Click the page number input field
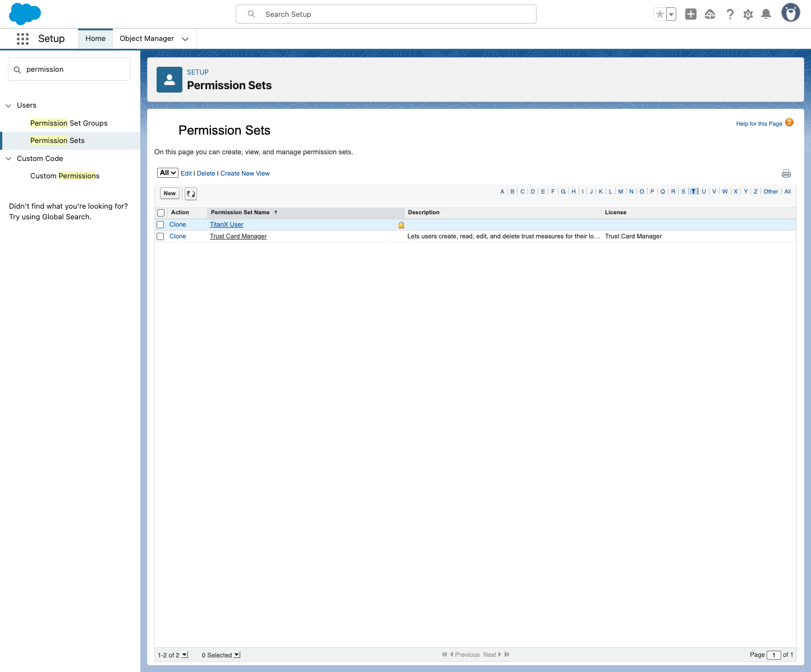Screen dimensions: 811x672 774,655
